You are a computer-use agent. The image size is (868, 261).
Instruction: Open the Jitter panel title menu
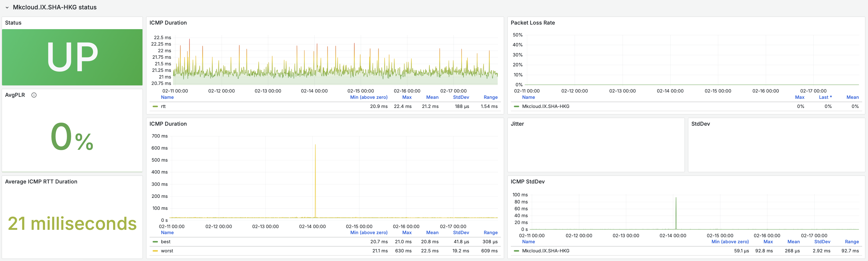click(x=517, y=124)
